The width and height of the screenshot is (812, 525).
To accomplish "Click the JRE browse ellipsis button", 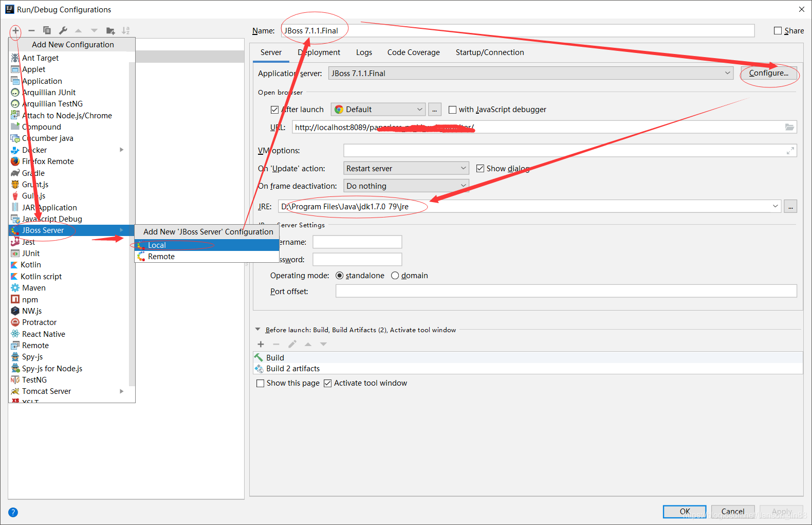I will click(x=790, y=206).
